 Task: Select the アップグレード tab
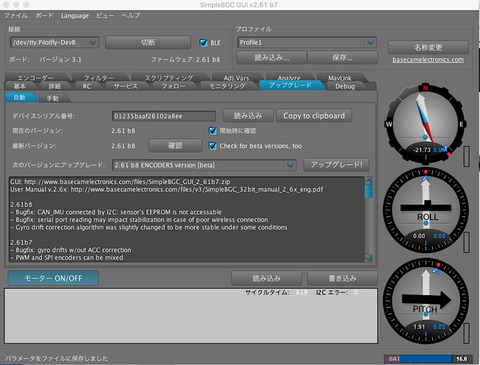290,85
